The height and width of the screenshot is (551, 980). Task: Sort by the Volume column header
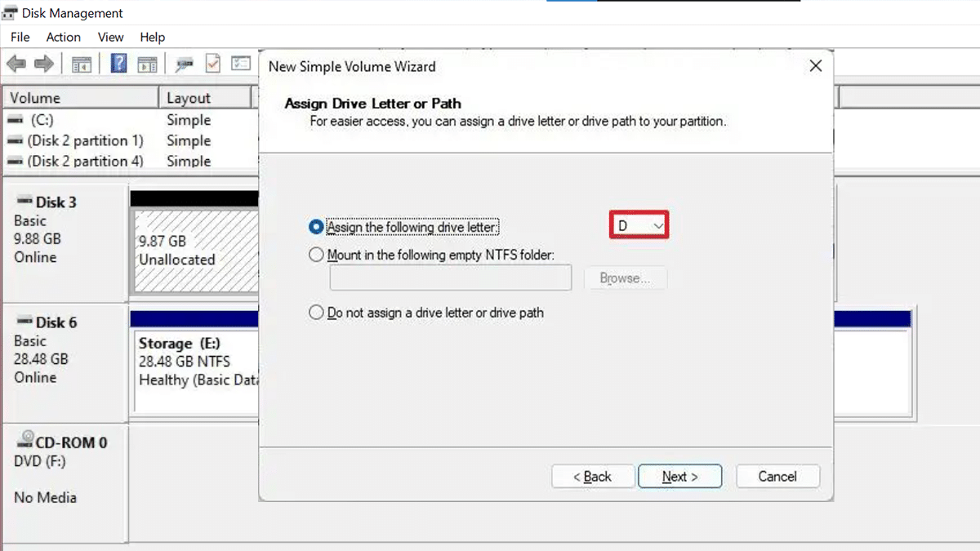[x=80, y=98]
